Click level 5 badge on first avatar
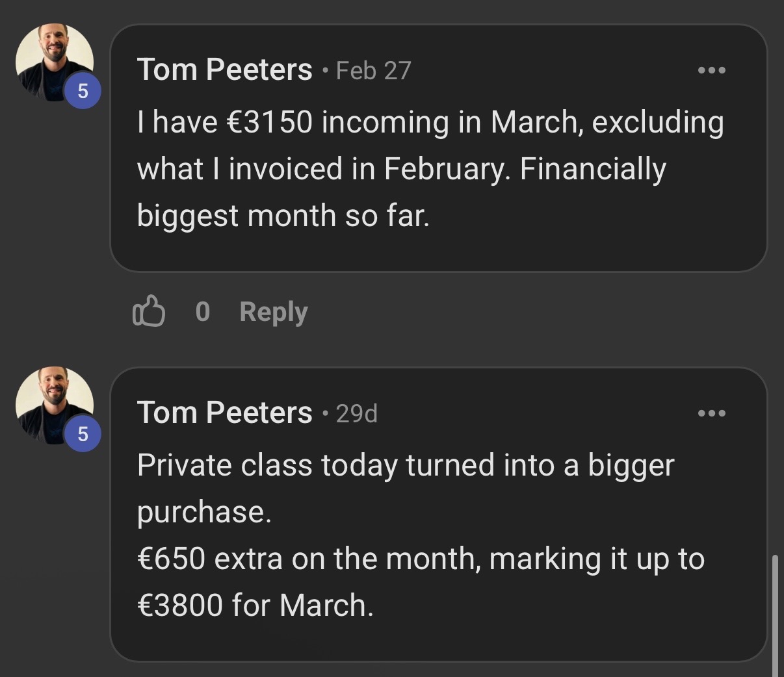 [83, 91]
